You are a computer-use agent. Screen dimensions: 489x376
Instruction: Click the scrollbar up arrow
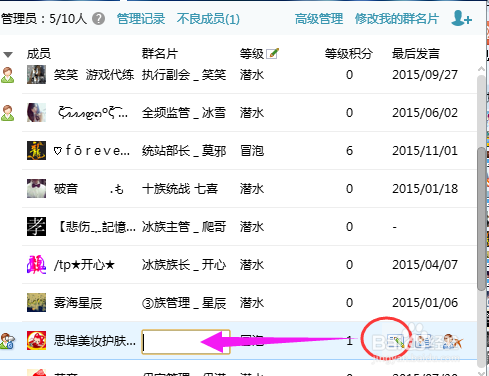[x=481, y=69]
